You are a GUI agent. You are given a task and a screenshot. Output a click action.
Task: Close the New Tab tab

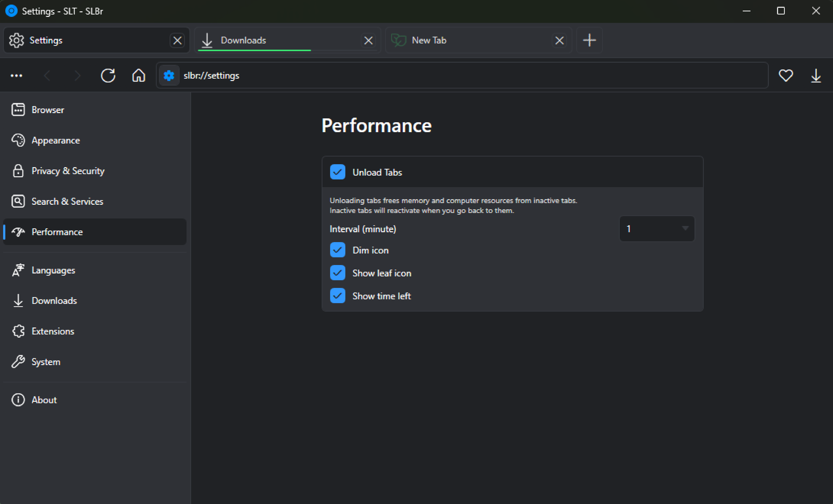[x=559, y=41]
